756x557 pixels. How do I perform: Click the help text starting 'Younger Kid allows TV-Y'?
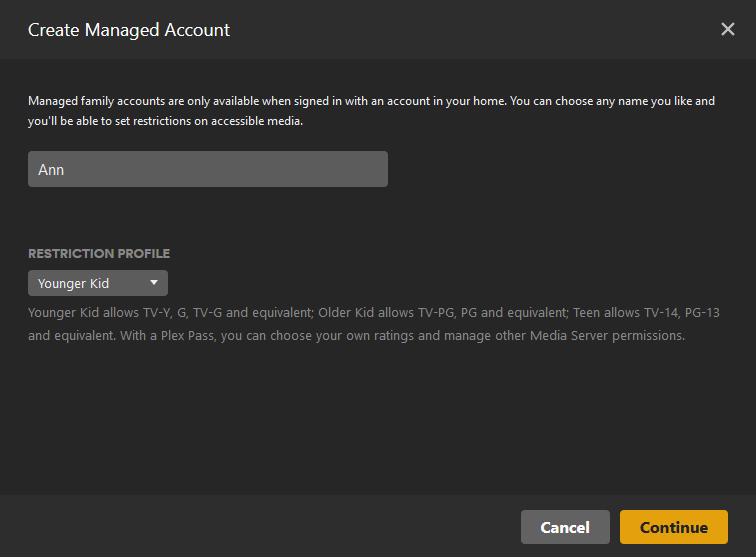point(374,324)
